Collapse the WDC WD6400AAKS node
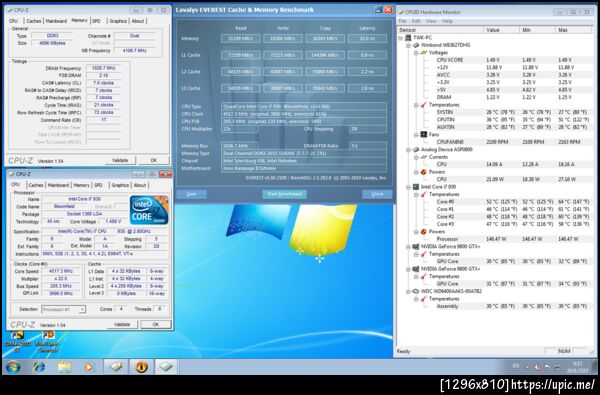Image resolution: width=600 pixels, height=395 pixels. [408, 291]
